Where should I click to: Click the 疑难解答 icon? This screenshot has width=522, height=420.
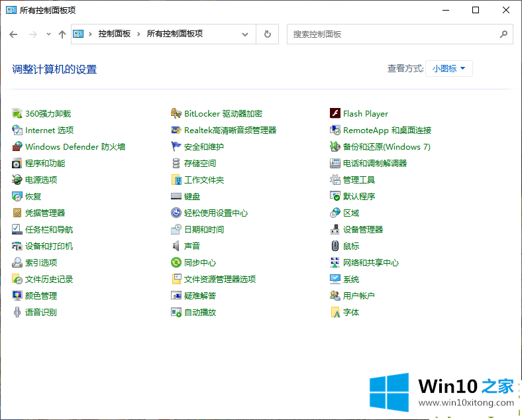[176, 295]
